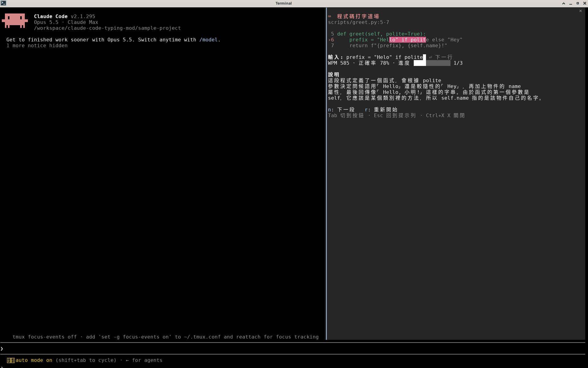Click the terminal app icon in title bar

(x=3, y=3)
